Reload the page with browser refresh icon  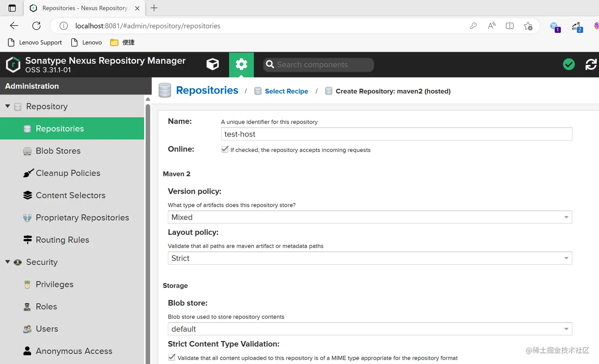coord(36,26)
